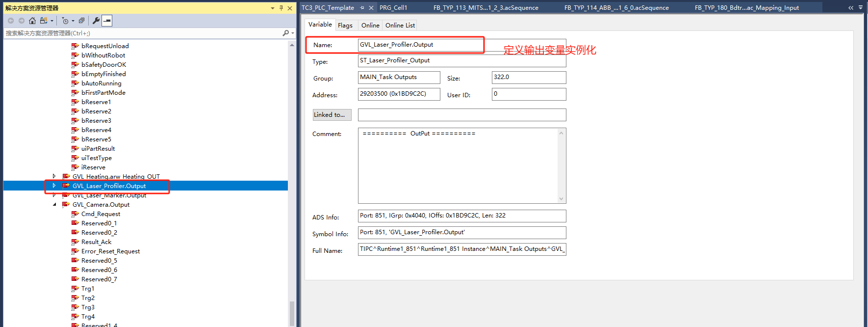Viewport: 868px width, 327px height.
Task: Open the PRG_Cell1 document tab
Action: point(393,8)
